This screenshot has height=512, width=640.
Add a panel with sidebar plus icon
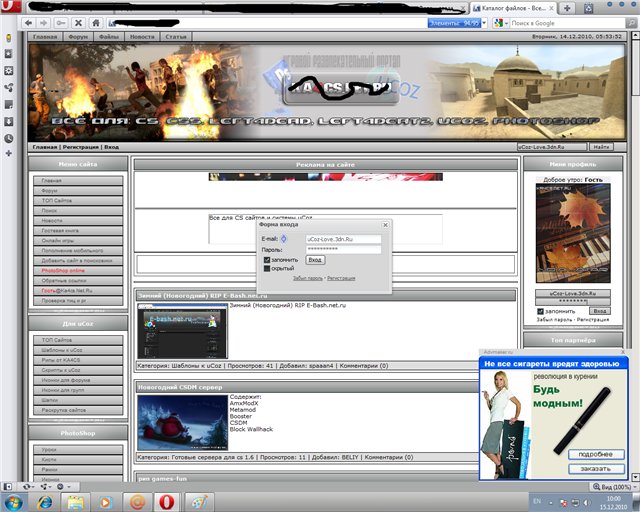click(8, 154)
